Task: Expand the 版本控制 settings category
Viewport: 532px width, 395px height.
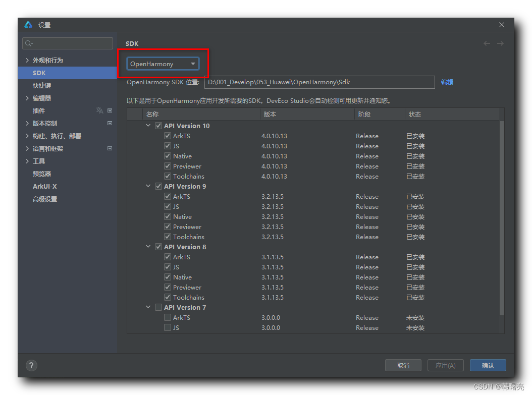Action: pos(27,124)
